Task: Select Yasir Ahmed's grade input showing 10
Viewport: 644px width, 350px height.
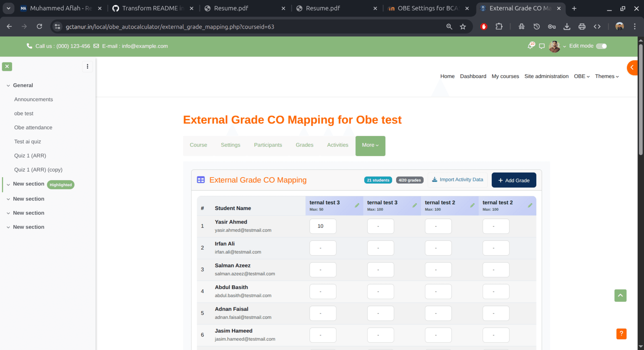Action: 323,226
